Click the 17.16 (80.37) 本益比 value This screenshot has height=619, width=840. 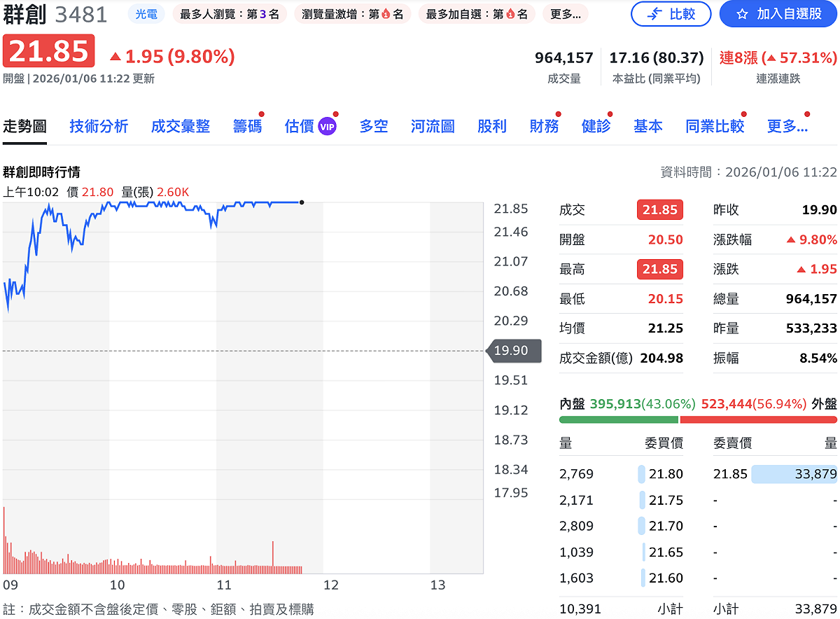(657, 57)
